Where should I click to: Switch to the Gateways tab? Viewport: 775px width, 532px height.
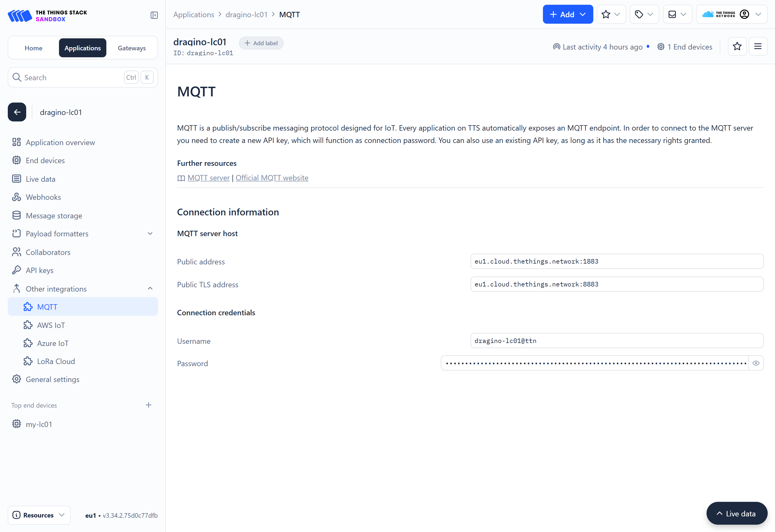[132, 48]
